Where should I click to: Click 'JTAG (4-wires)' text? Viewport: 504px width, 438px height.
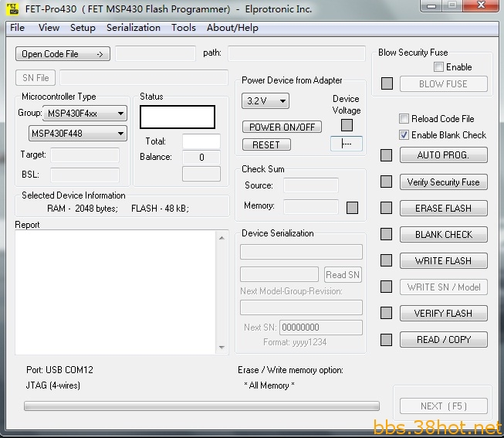pos(53,385)
